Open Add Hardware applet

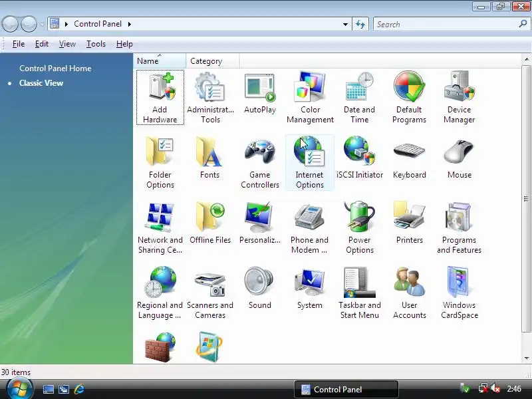click(160, 97)
